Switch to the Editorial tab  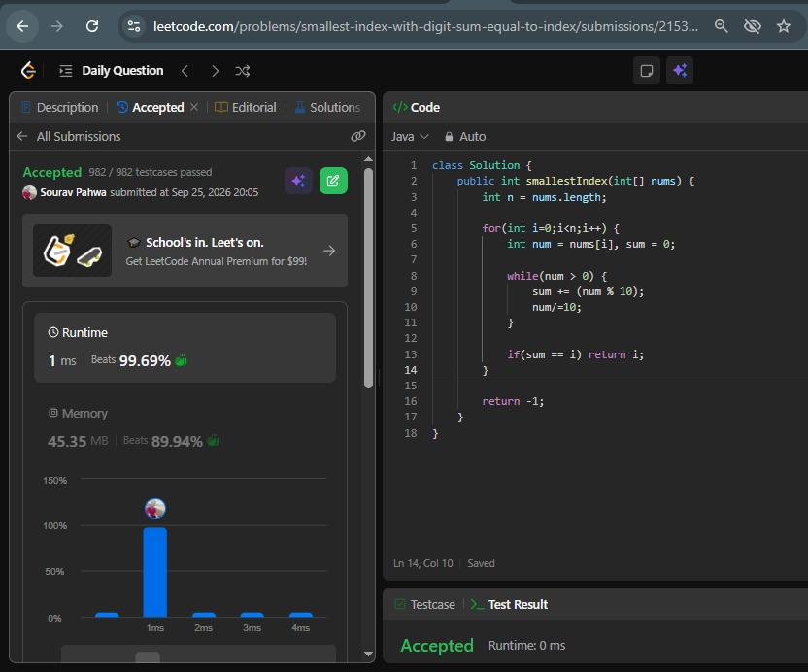[x=246, y=107]
